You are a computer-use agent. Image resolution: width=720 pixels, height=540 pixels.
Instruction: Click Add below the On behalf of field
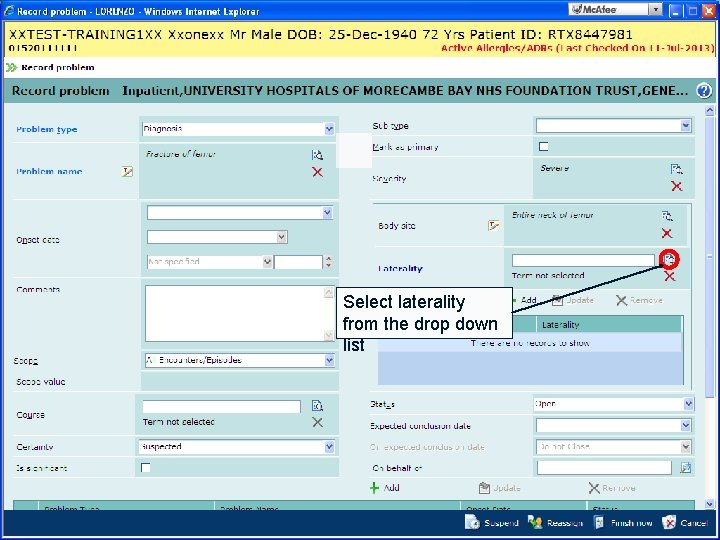[x=385, y=488]
